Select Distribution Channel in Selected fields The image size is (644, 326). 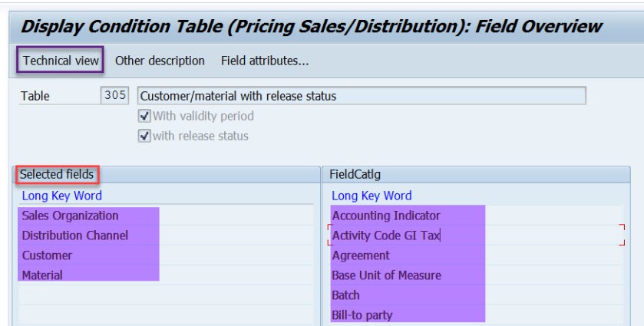(x=74, y=235)
